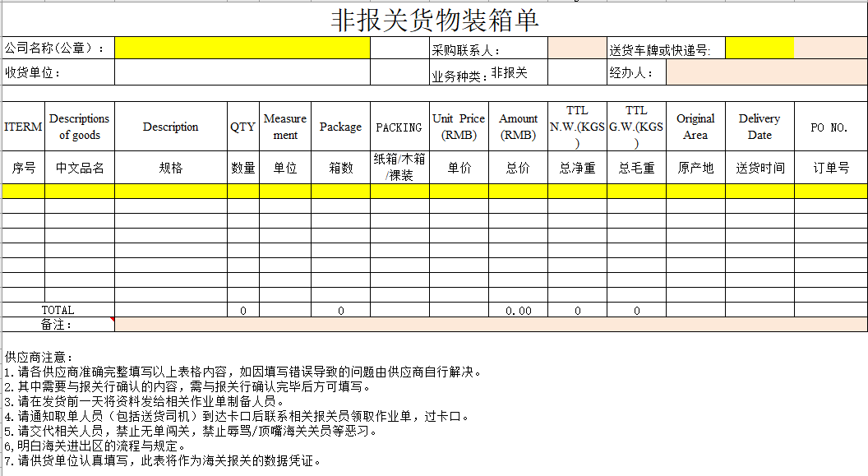Select the PO NO. header cell
Screen dimensions: 868x476
click(830, 127)
